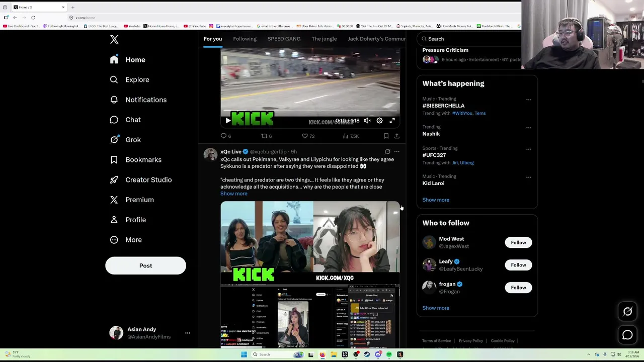Show more trends in What's happening

(436, 200)
